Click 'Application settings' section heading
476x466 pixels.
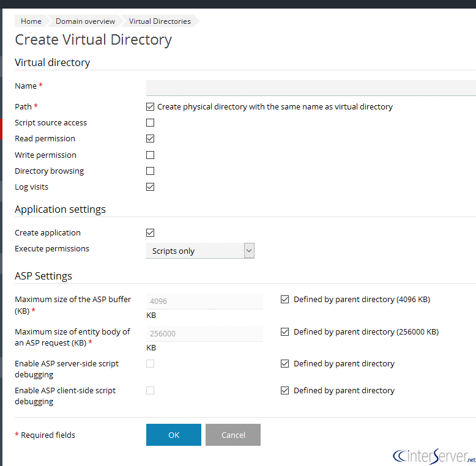[x=60, y=209]
